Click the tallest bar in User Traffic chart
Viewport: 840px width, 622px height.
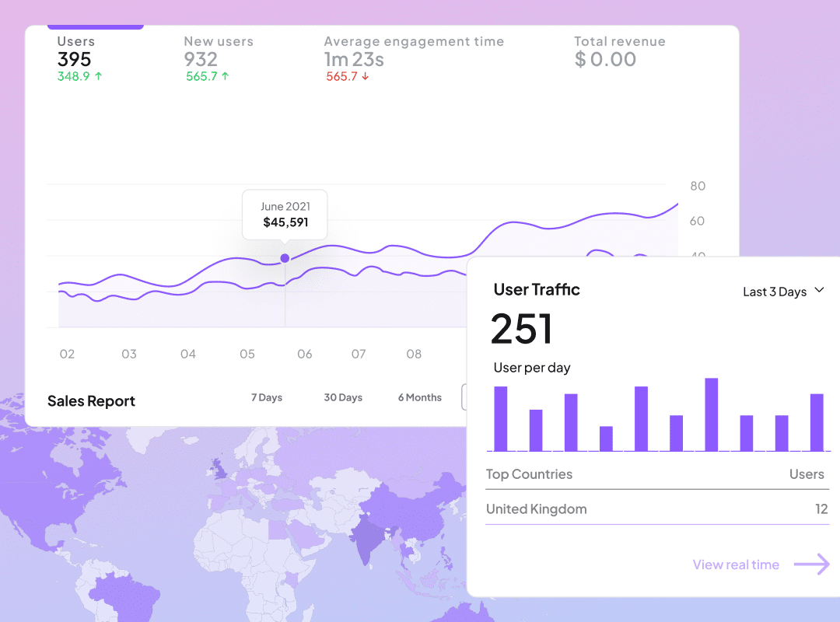tap(711, 414)
